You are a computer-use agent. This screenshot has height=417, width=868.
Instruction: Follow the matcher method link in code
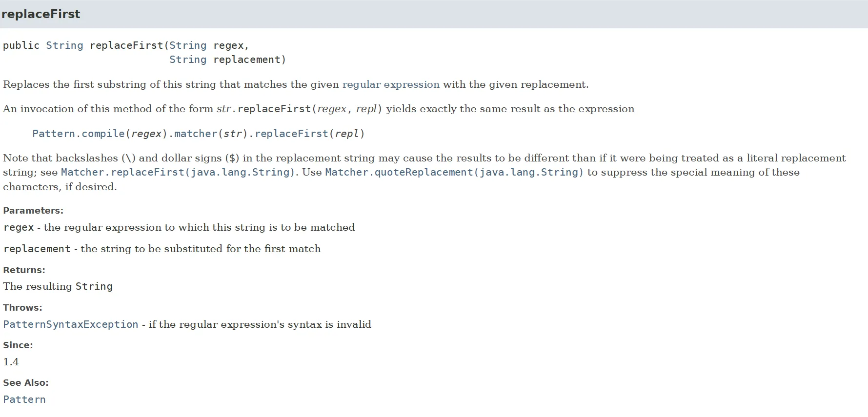pyautogui.click(x=196, y=134)
